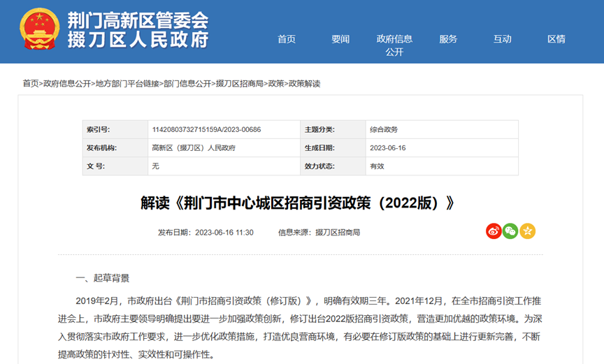Click the national emblem logo
This screenshot has height=364, width=604.
click(40, 29)
